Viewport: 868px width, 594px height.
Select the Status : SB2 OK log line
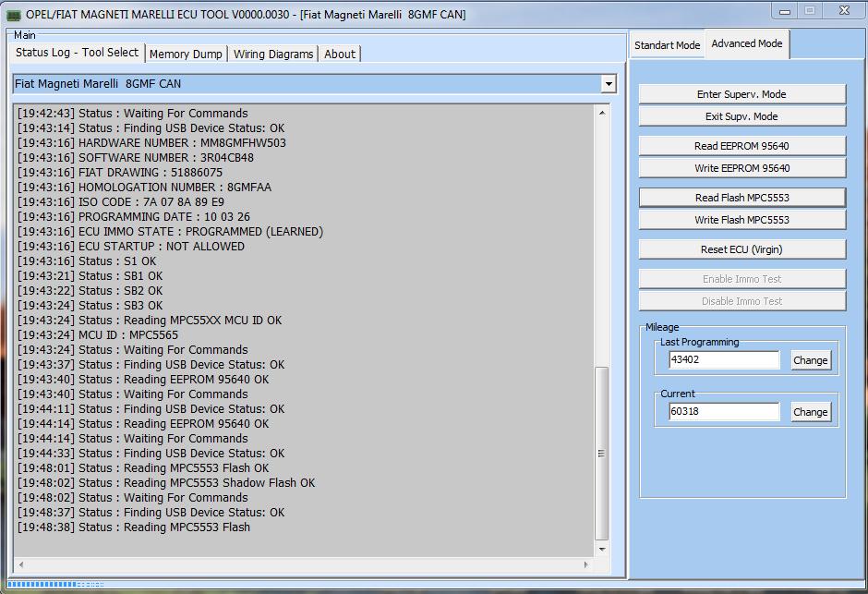pyautogui.click(x=90, y=291)
